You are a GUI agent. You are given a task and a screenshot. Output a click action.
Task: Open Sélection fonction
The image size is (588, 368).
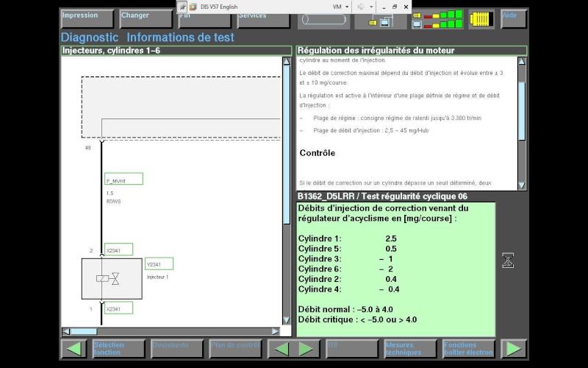118,349
